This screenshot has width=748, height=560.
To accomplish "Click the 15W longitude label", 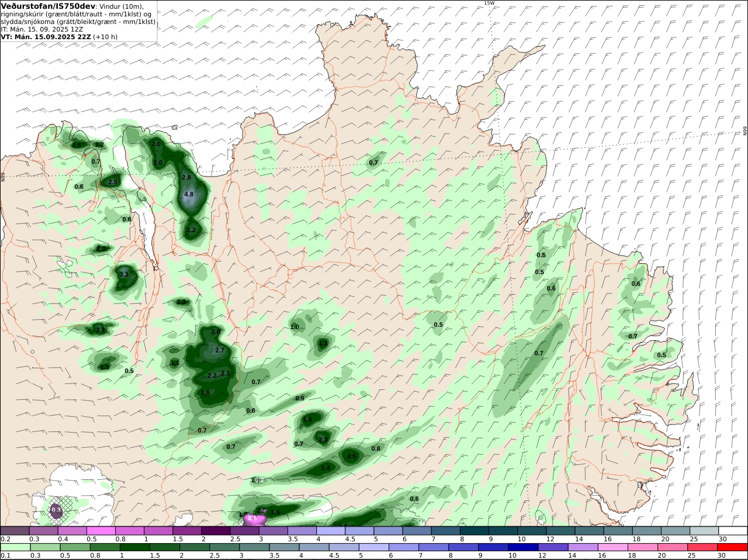I will (x=489, y=3).
